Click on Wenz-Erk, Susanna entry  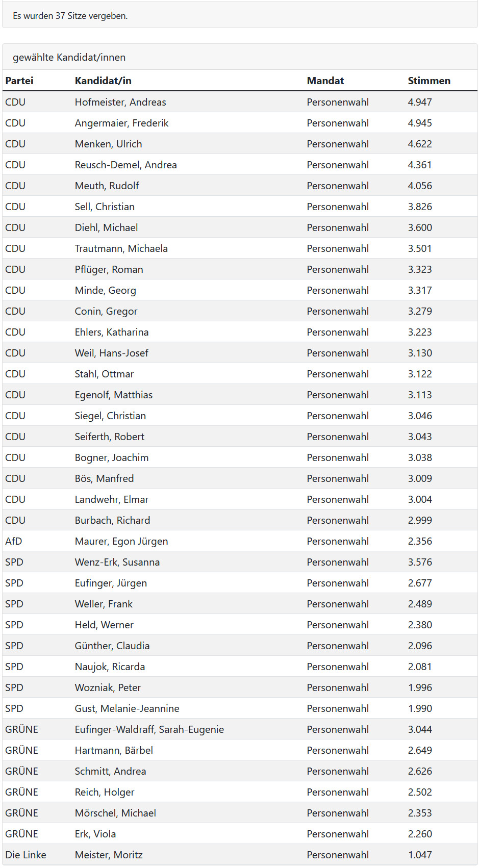pos(117,562)
